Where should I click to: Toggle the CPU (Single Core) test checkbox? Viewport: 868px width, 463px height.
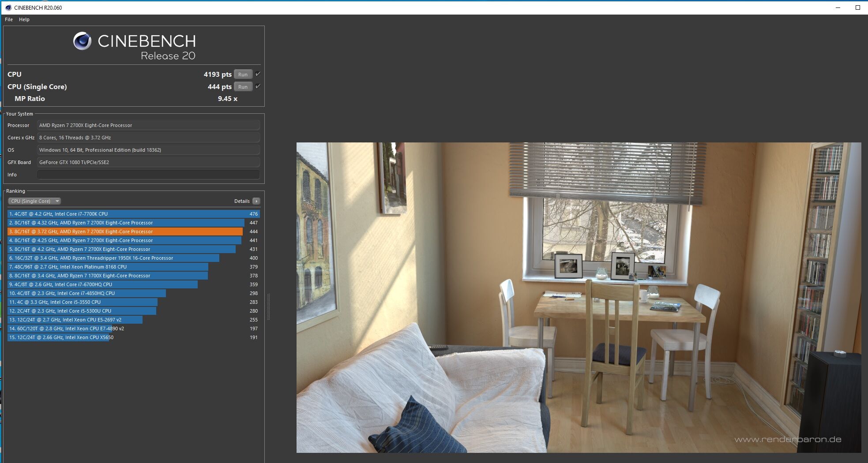pyautogui.click(x=258, y=86)
